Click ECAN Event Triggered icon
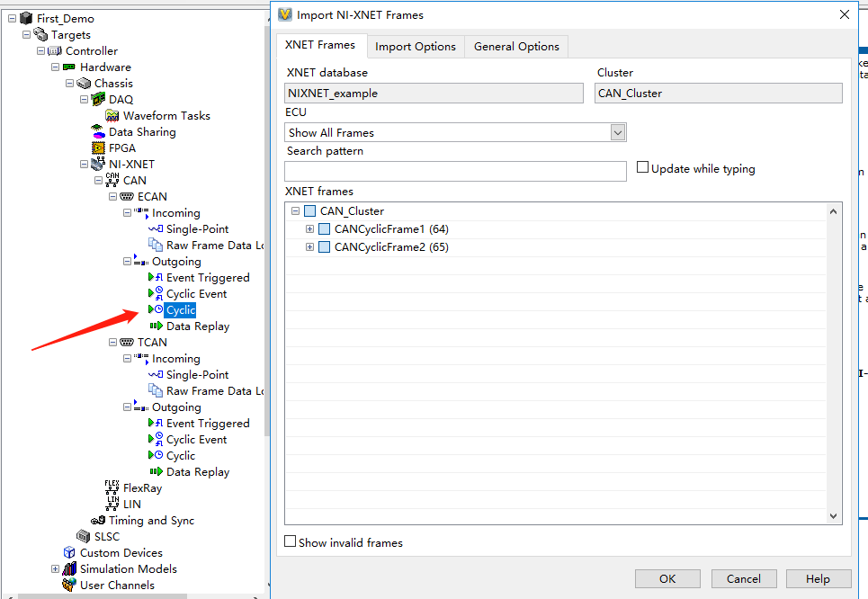The width and height of the screenshot is (868, 599). (x=156, y=277)
